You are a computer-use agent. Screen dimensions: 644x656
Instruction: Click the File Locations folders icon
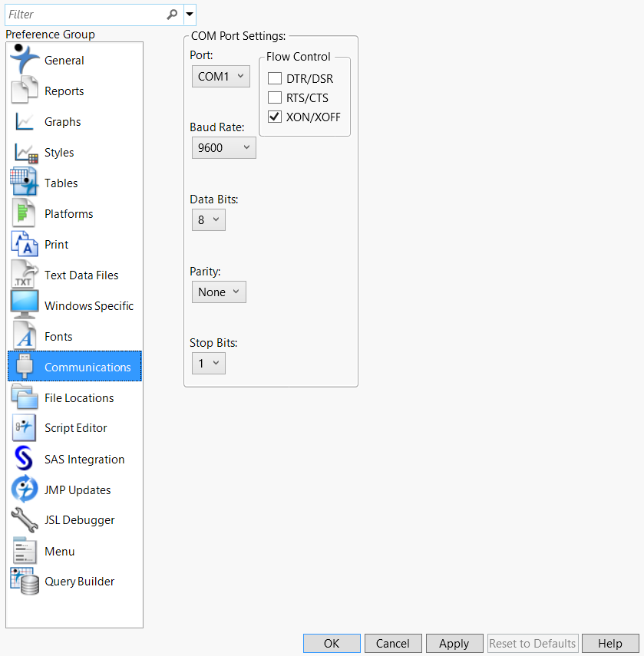(x=25, y=397)
